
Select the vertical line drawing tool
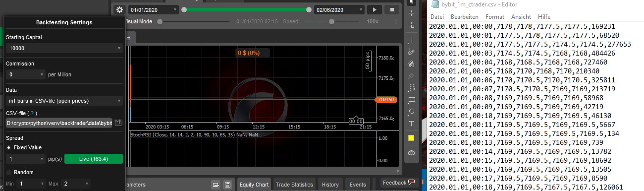(x=411, y=40)
